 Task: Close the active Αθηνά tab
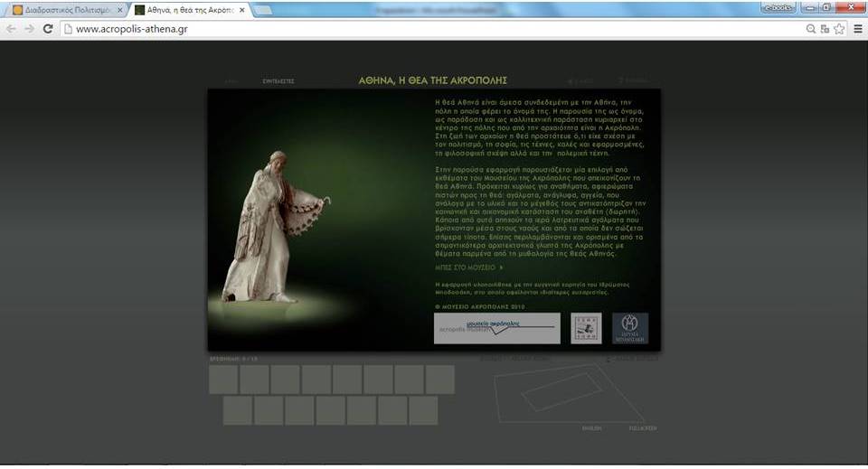[241, 10]
